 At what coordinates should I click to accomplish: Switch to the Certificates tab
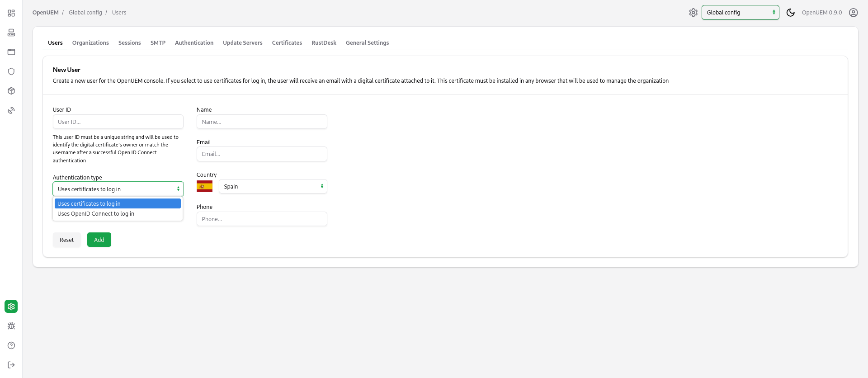(x=287, y=43)
